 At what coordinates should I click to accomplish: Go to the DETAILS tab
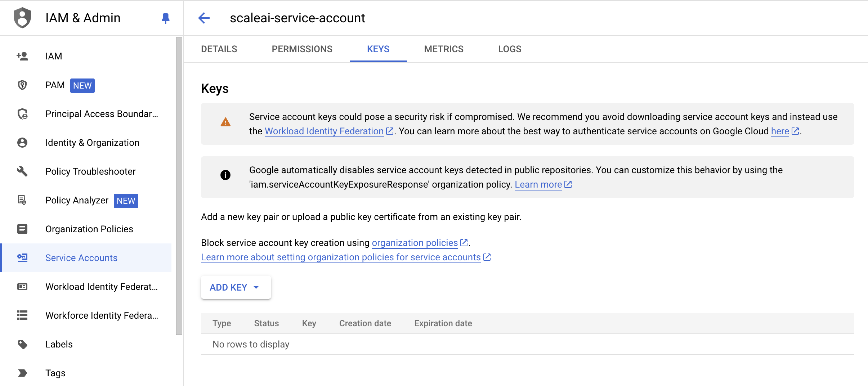pos(219,49)
